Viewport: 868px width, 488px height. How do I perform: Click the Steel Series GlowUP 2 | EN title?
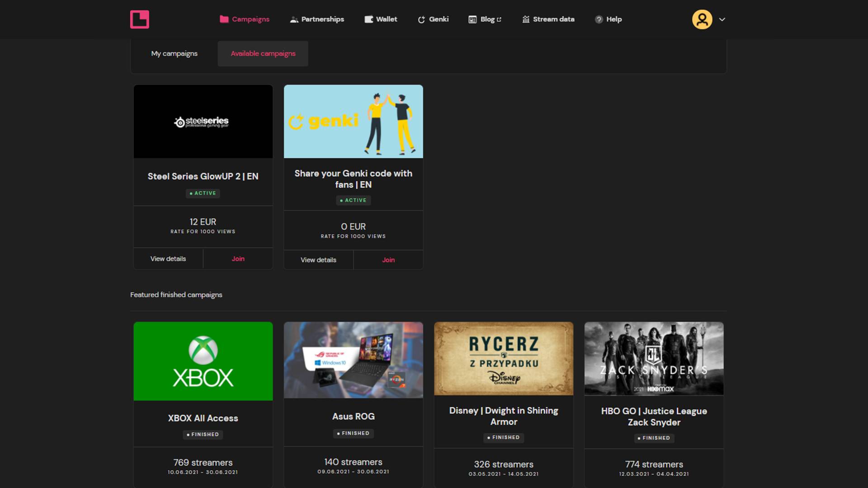(x=203, y=176)
